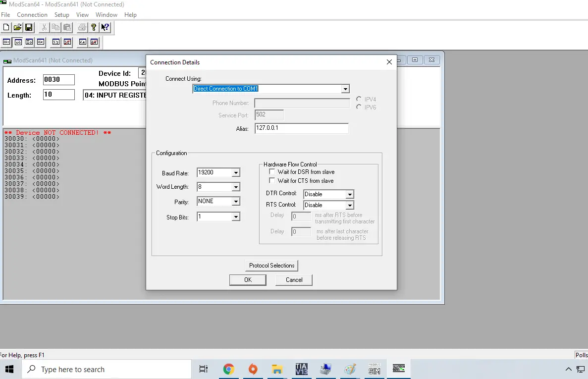Click the Paste clipboard toolbar icon

[67, 27]
